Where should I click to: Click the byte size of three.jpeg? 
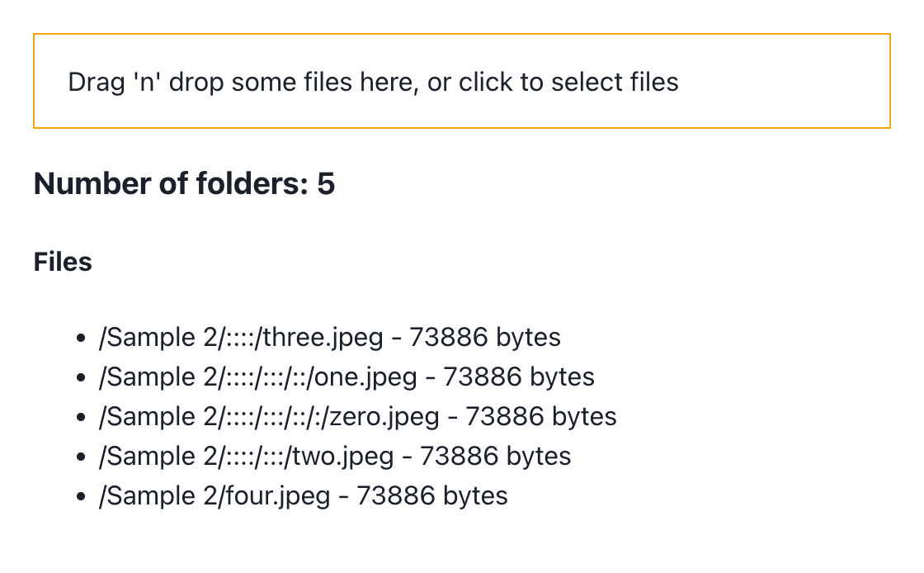(485, 338)
